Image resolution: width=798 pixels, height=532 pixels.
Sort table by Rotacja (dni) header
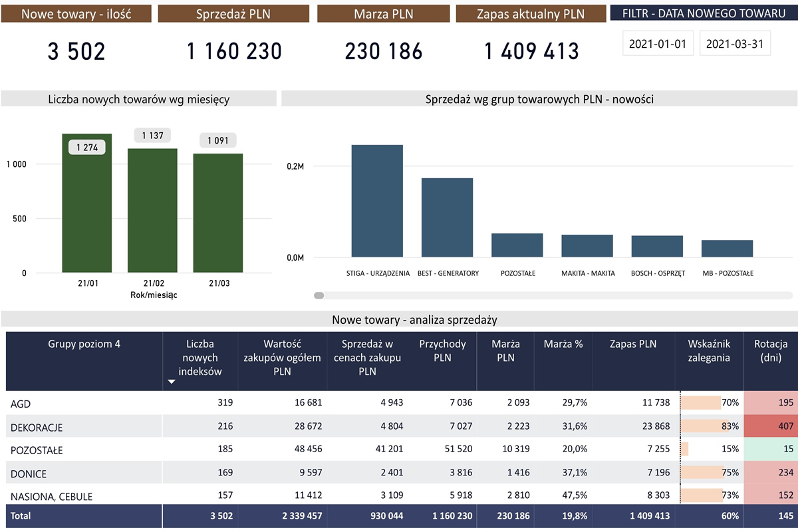coord(771,351)
